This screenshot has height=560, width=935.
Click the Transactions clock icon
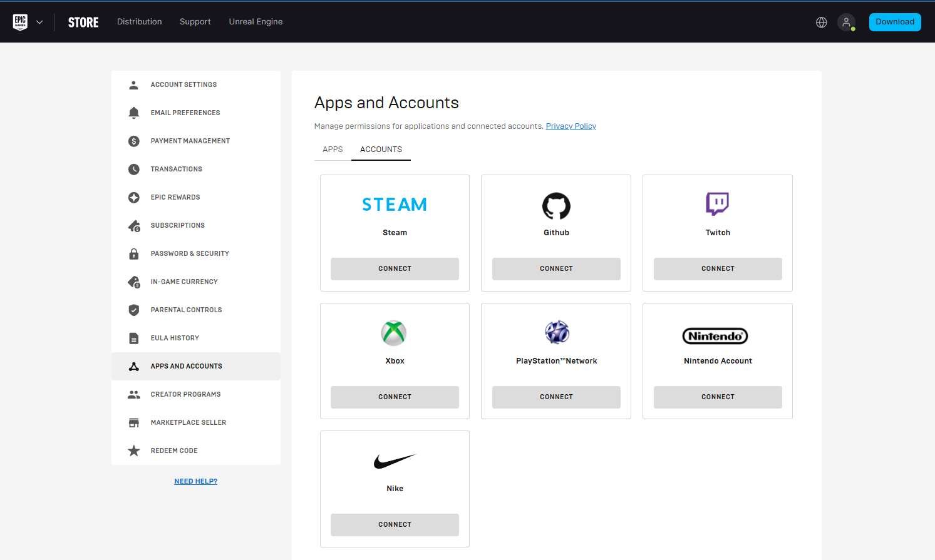click(133, 169)
